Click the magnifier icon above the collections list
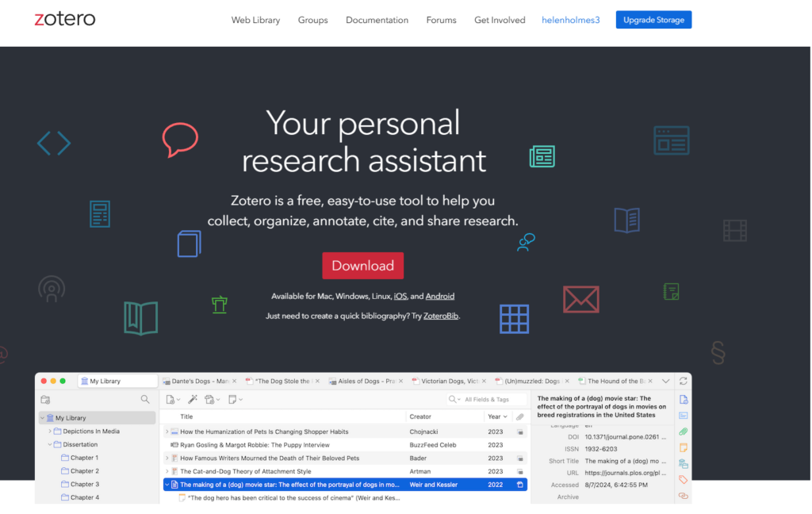This screenshot has height=514, width=812. [x=145, y=400]
